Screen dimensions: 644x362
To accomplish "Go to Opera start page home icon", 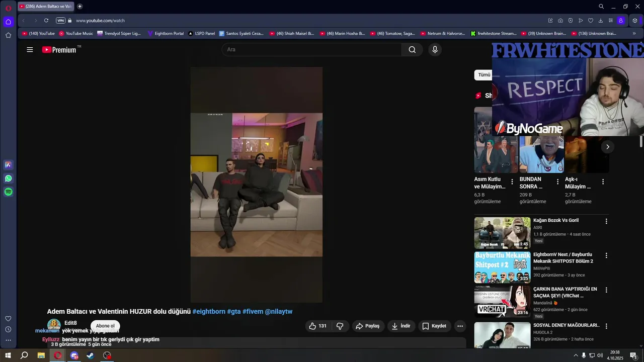I will (8, 22).
